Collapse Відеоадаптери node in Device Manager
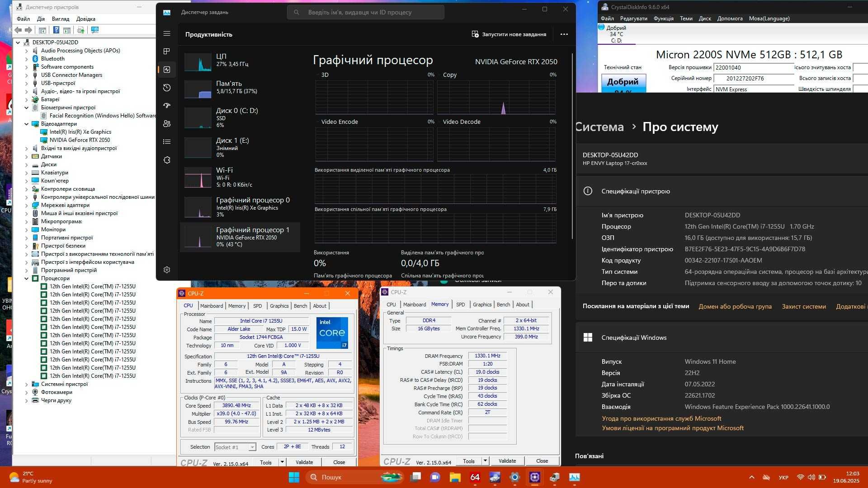The width and height of the screenshot is (868, 488). [x=26, y=124]
